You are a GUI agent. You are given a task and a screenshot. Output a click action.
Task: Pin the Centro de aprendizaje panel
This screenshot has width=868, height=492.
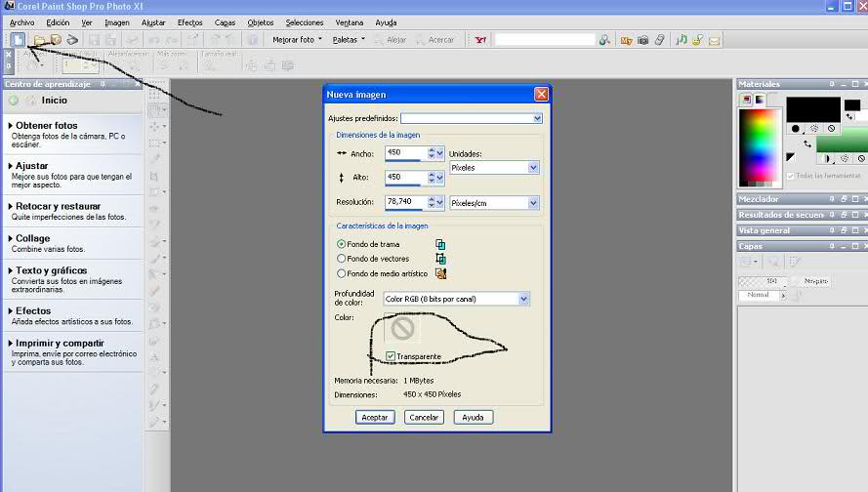click(103, 84)
